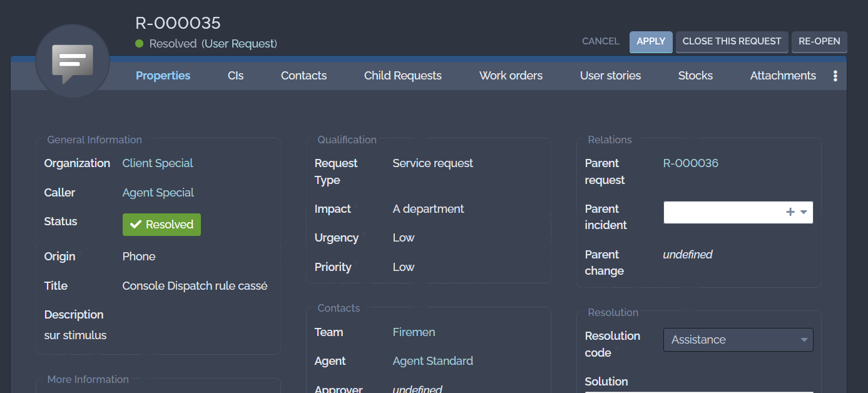This screenshot has height=393, width=868.
Task: Select the Work orders tab
Action: [x=511, y=76]
